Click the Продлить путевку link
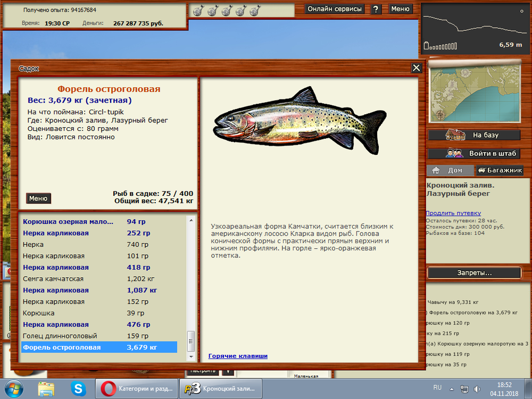This screenshot has height=399, width=532. pyautogui.click(x=453, y=213)
